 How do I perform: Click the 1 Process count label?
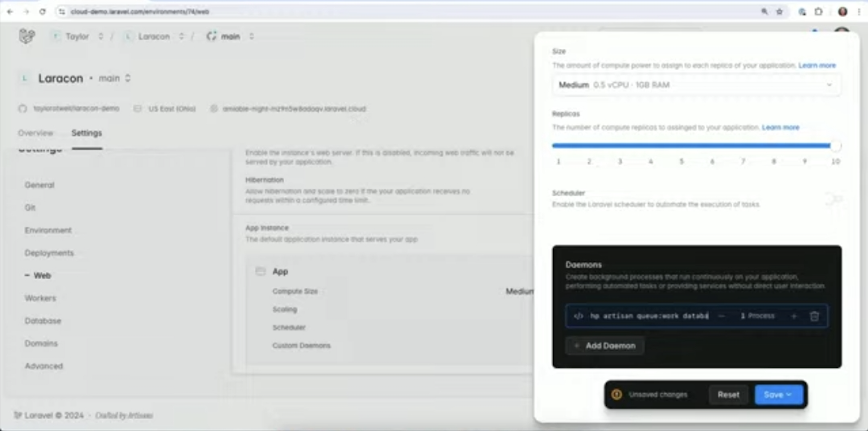pos(757,316)
